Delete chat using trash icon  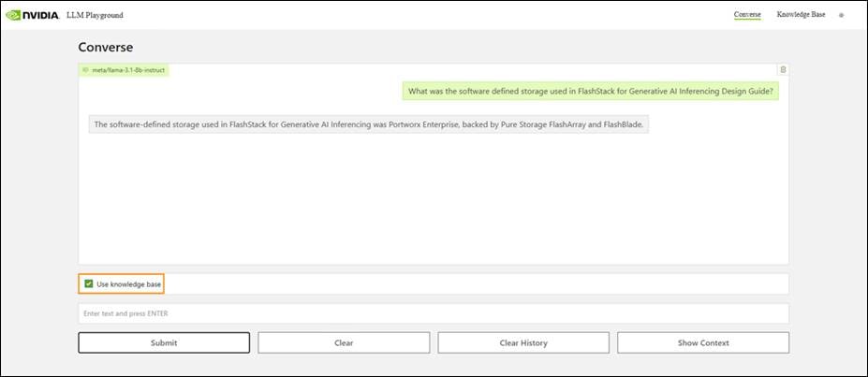click(783, 69)
